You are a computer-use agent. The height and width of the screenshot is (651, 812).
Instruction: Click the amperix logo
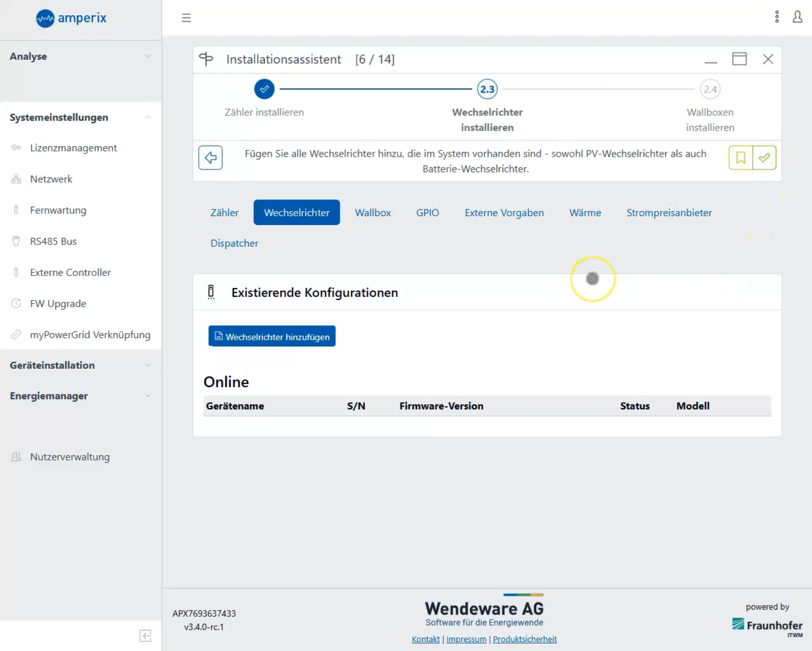(71, 18)
